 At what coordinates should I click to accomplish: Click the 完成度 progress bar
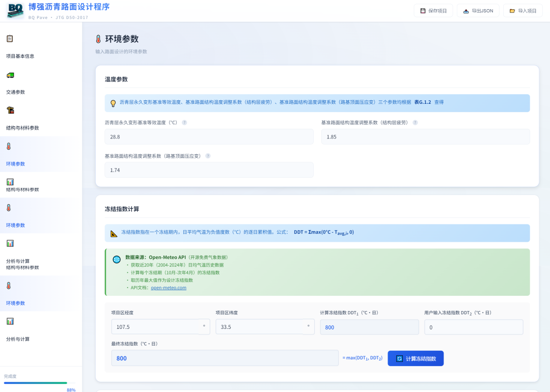click(39, 383)
